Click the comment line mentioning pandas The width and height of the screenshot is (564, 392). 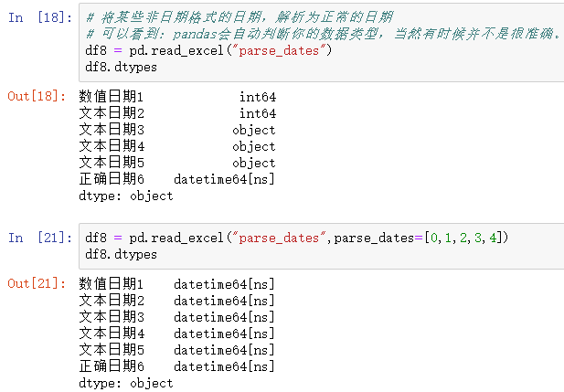[x=323, y=34]
